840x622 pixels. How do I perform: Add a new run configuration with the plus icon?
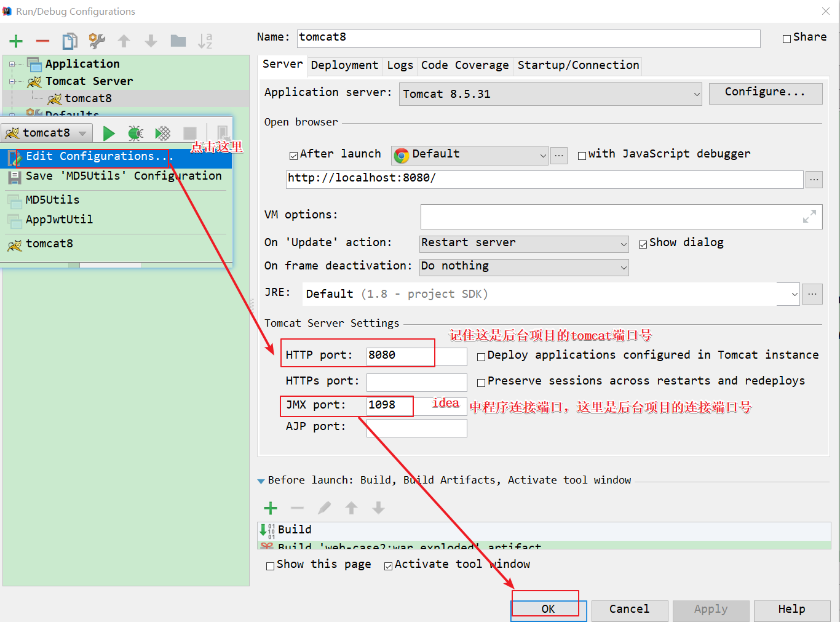click(x=16, y=41)
